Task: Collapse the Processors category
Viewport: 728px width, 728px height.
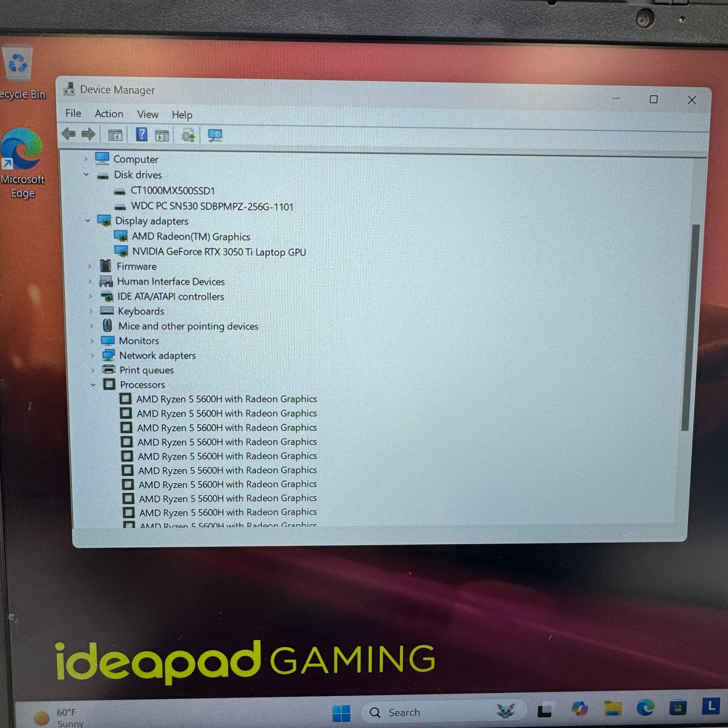Action: (x=94, y=385)
